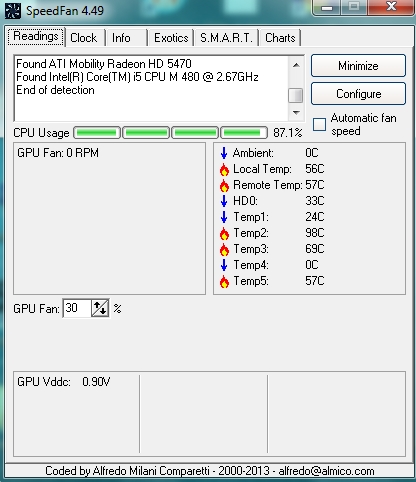The width and height of the screenshot is (416, 482).
Task: Enable the Automatic fan speed checkbox
Action: click(x=319, y=124)
